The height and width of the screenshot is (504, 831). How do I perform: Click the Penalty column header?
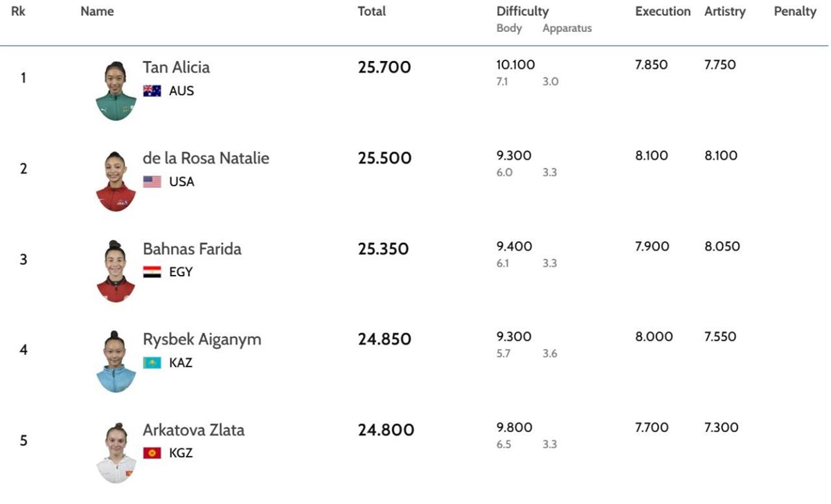click(x=795, y=12)
